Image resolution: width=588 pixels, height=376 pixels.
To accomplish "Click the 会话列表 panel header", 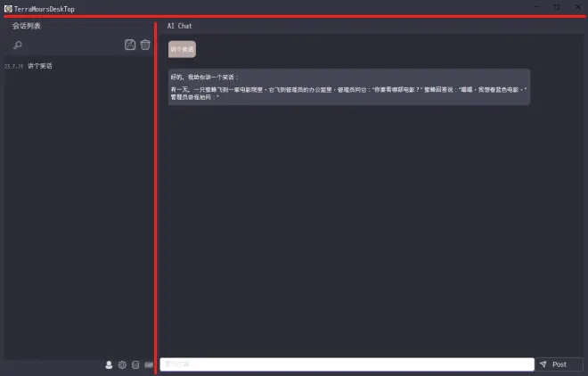I will click(27, 26).
